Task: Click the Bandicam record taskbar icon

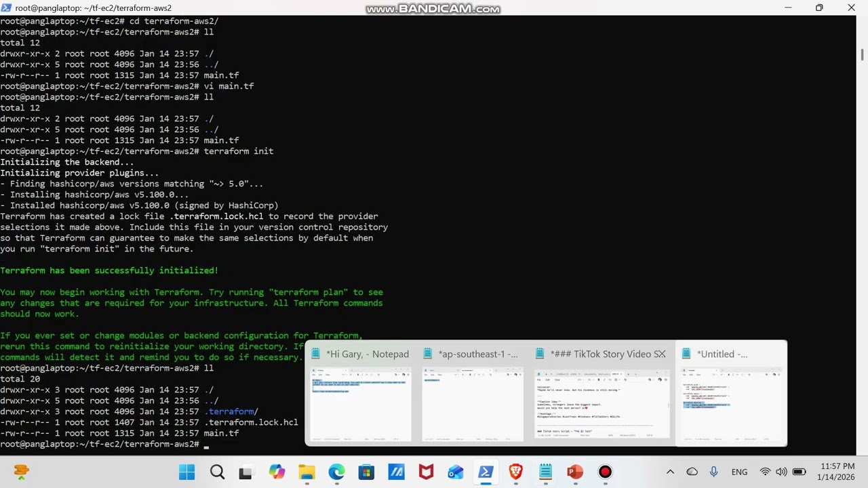Action: pyautogui.click(x=605, y=472)
